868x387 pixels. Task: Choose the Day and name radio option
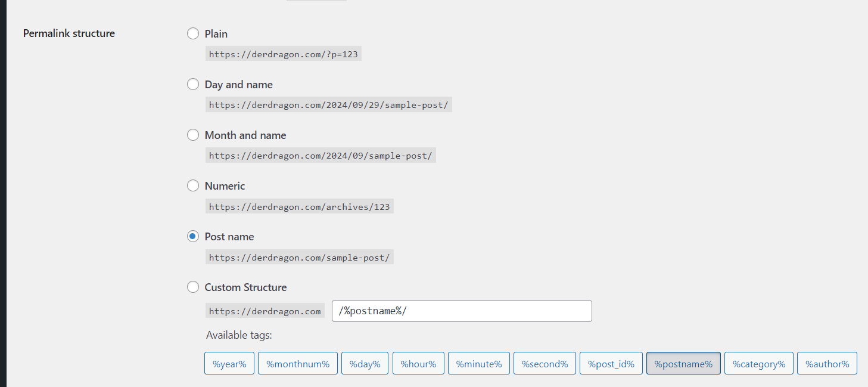(x=193, y=85)
